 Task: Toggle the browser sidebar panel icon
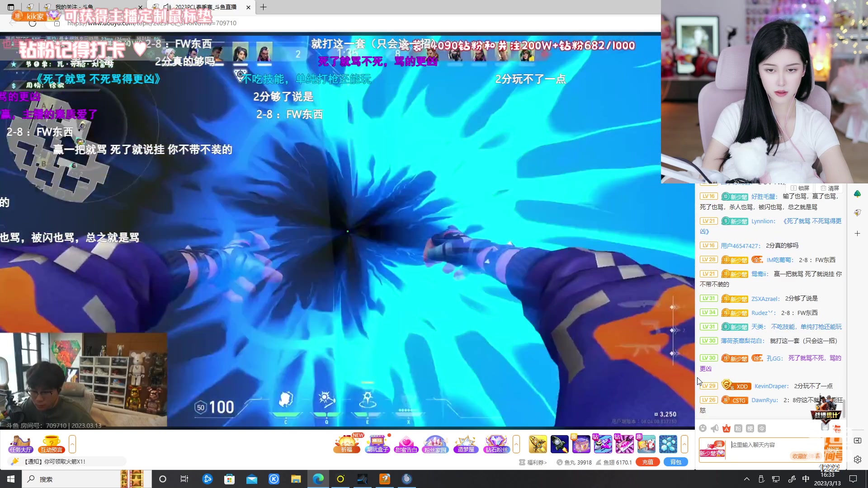click(x=858, y=441)
